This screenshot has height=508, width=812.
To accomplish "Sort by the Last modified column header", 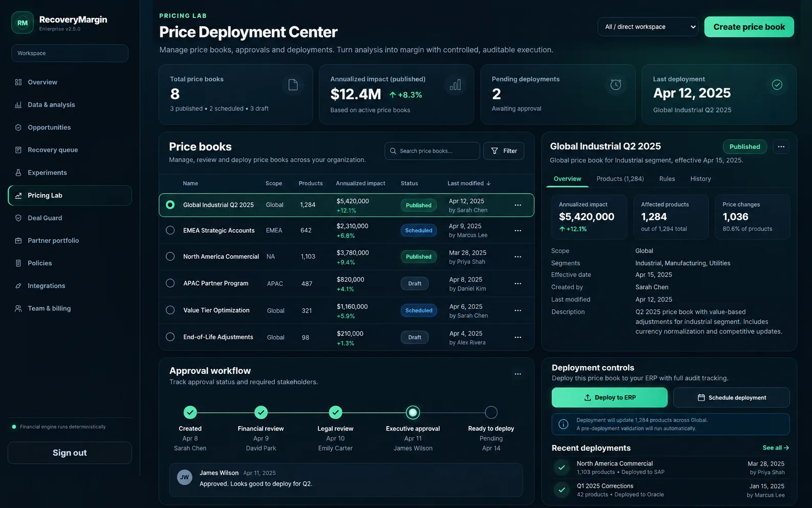I will 469,183.
